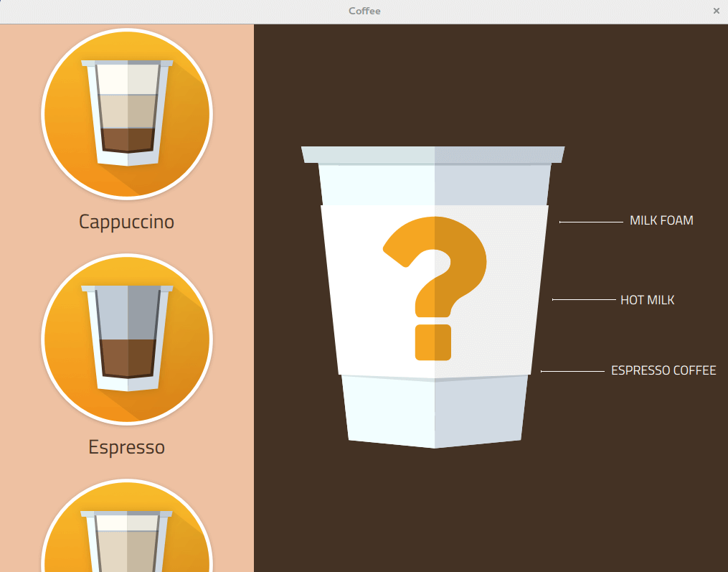Screen dimensions: 728x572
Task: Click the ESPRESSO COFFEE label
Action: point(663,371)
